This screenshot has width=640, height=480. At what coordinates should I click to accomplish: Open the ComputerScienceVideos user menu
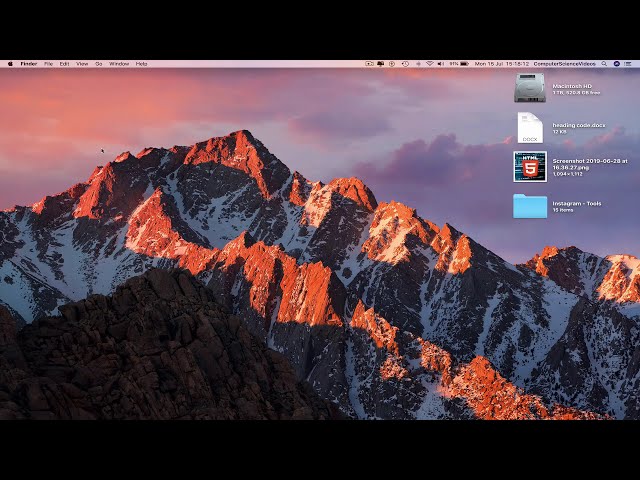pos(564,64)
